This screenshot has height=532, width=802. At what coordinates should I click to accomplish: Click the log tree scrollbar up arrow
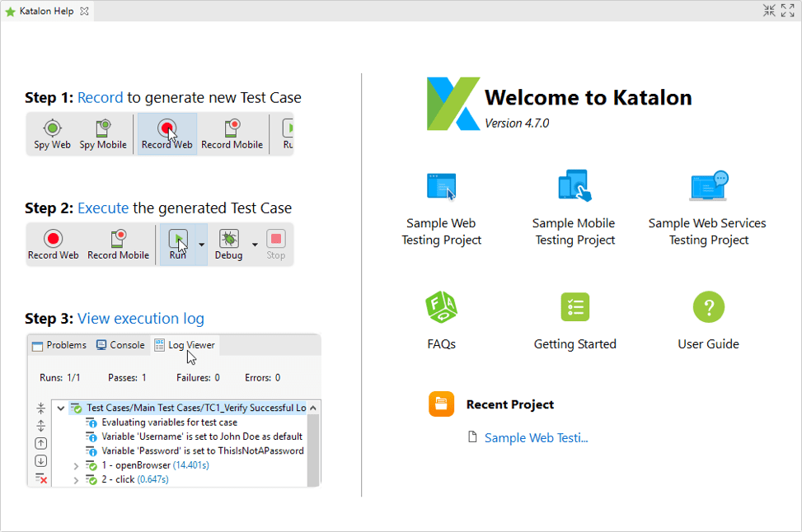[313, 408]
